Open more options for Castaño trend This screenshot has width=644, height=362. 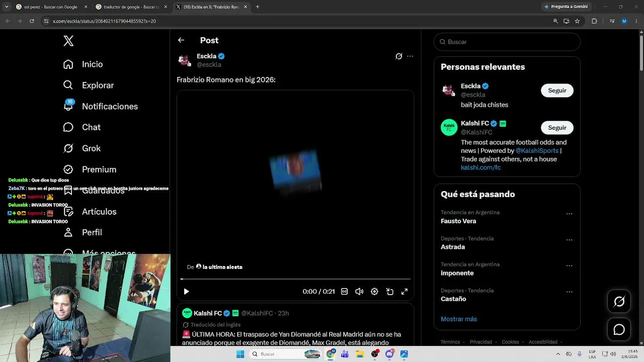[x=569, y=292]
